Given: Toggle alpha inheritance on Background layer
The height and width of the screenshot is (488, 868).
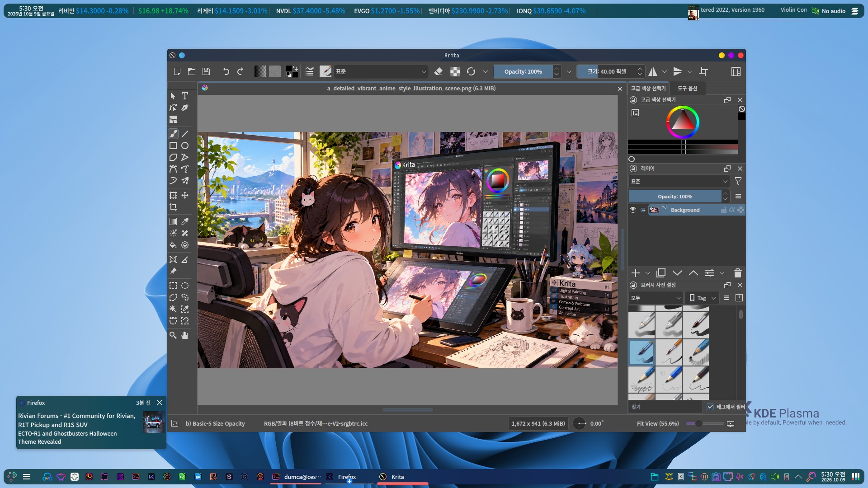Looking at the screenshot, I should 732,210.
